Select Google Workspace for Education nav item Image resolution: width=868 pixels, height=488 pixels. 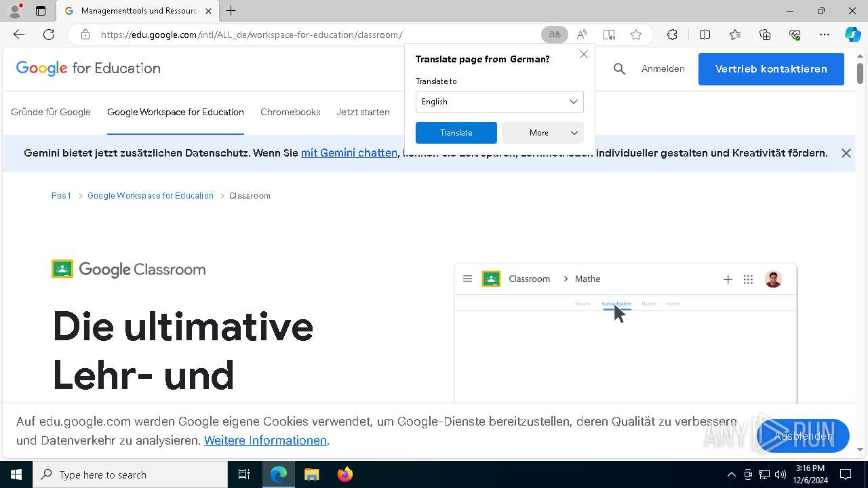176,112
